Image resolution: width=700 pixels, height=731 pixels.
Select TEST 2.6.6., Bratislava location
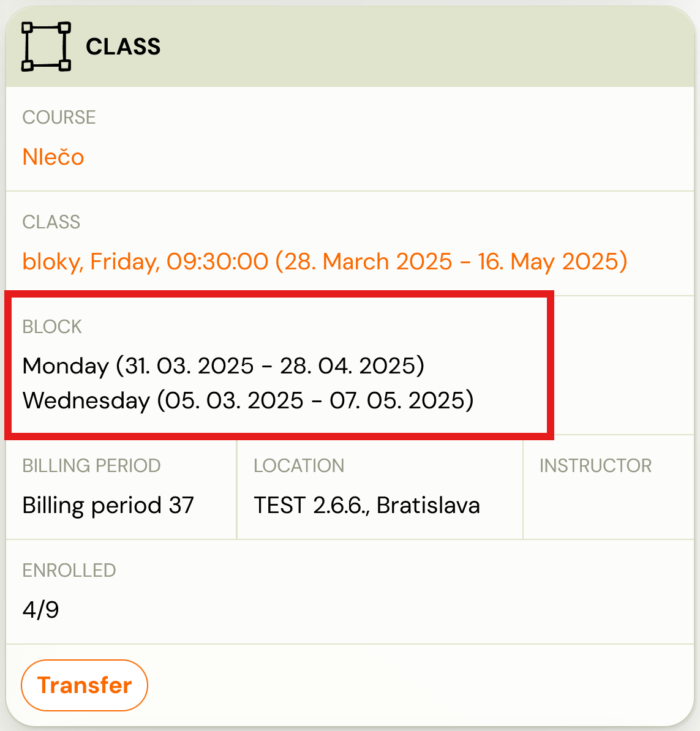click(x=367, y=505)
